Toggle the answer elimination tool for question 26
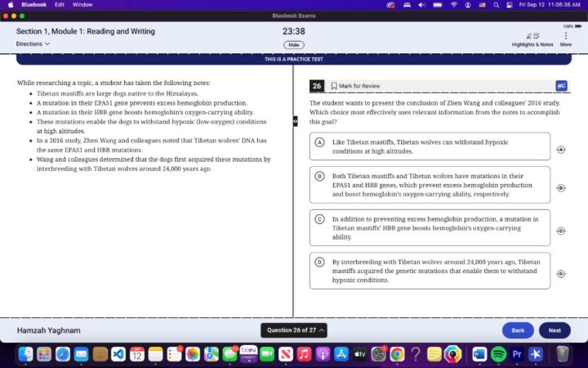 (561, 86)
